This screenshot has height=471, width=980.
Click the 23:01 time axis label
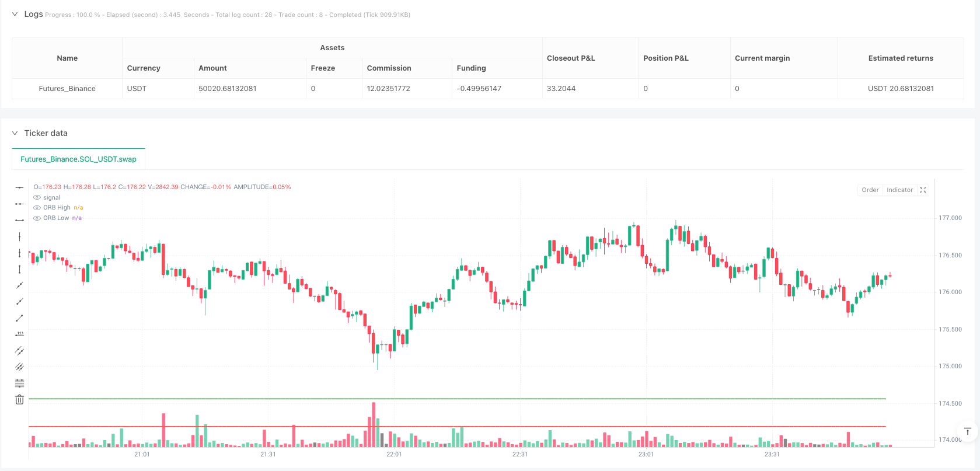click(x=646, y=454)
